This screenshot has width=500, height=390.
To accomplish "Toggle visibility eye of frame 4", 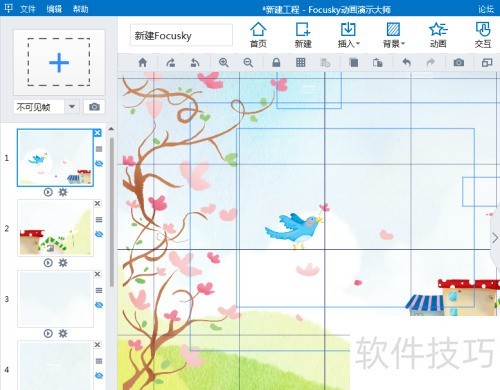I will [x=99, y=376].
